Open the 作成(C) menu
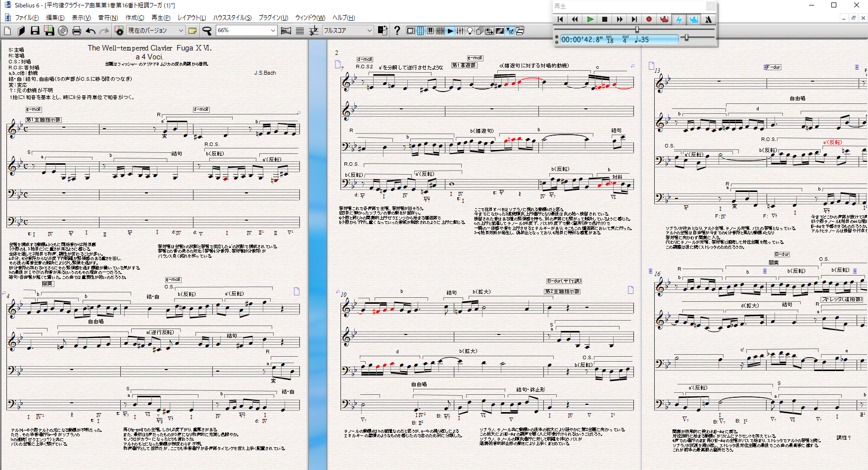868x470 pixels. [x=135, y=17]
